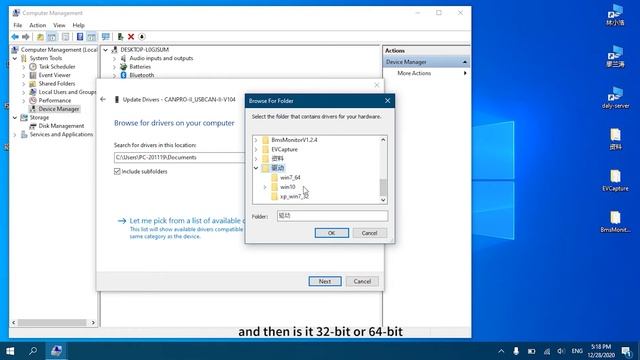640x360 pixels.
Task: Select the xp_win7_32 folder
Action: (294, 197)
